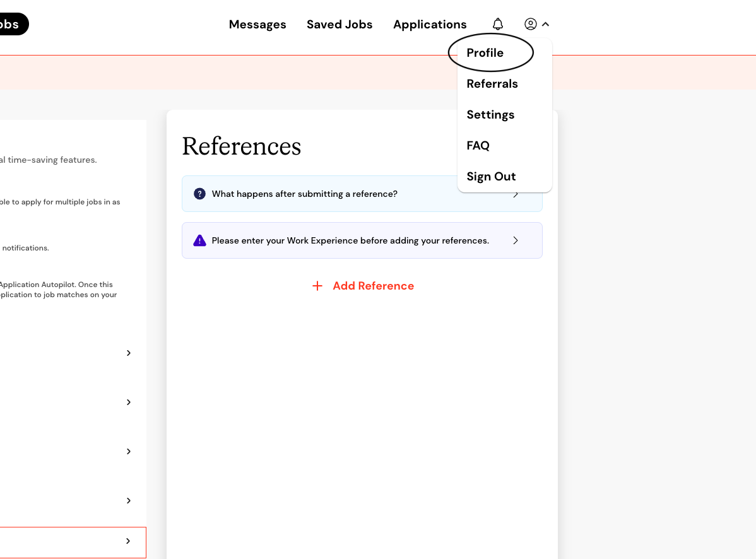
Task: Open Referrals in account menu
Action: pos(492,83)
